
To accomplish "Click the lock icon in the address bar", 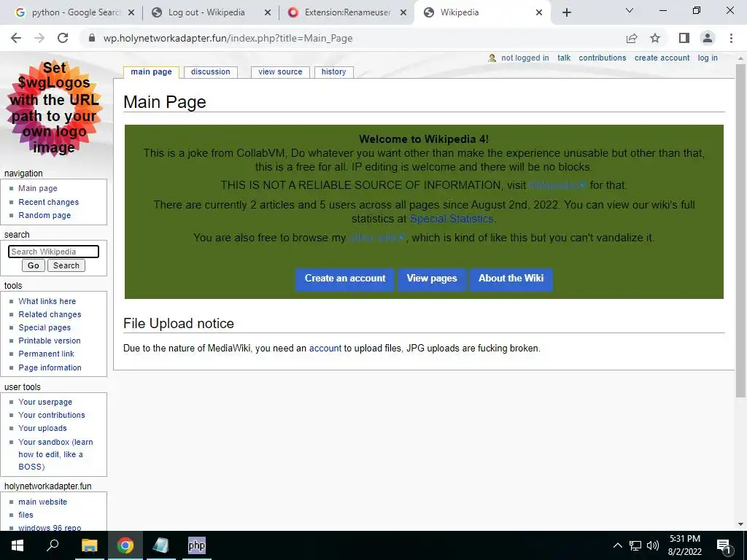I will 92,38.
